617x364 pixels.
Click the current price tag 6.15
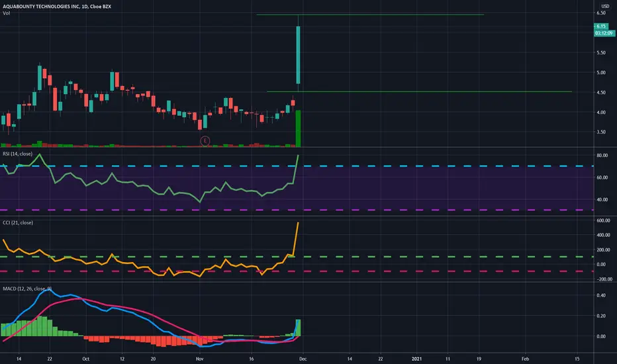(601, 26)
